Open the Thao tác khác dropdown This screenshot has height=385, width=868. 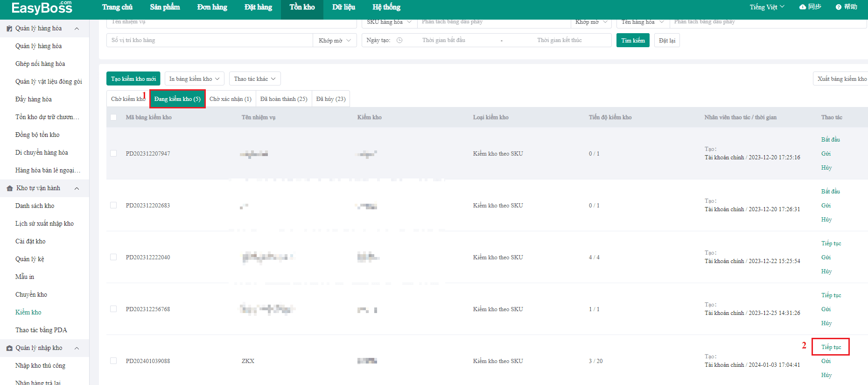(255, 78)
